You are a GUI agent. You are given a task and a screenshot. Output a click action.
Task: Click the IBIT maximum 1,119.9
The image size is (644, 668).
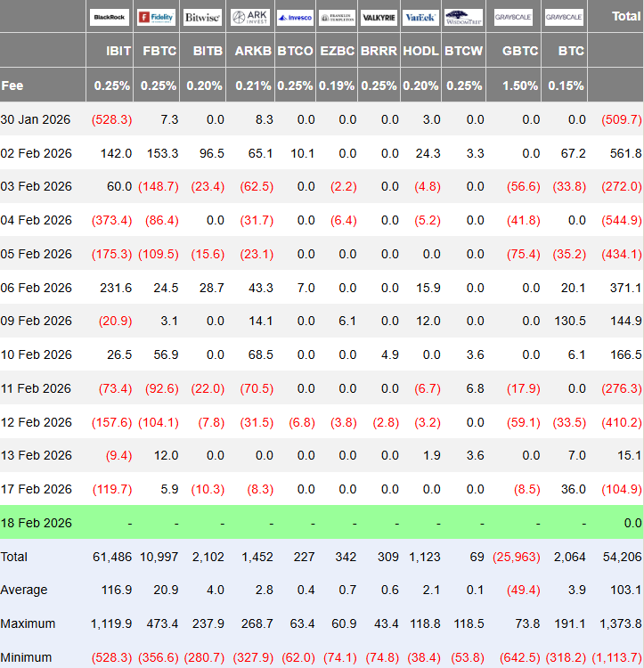pyautogui.click(x=111, y=623)
